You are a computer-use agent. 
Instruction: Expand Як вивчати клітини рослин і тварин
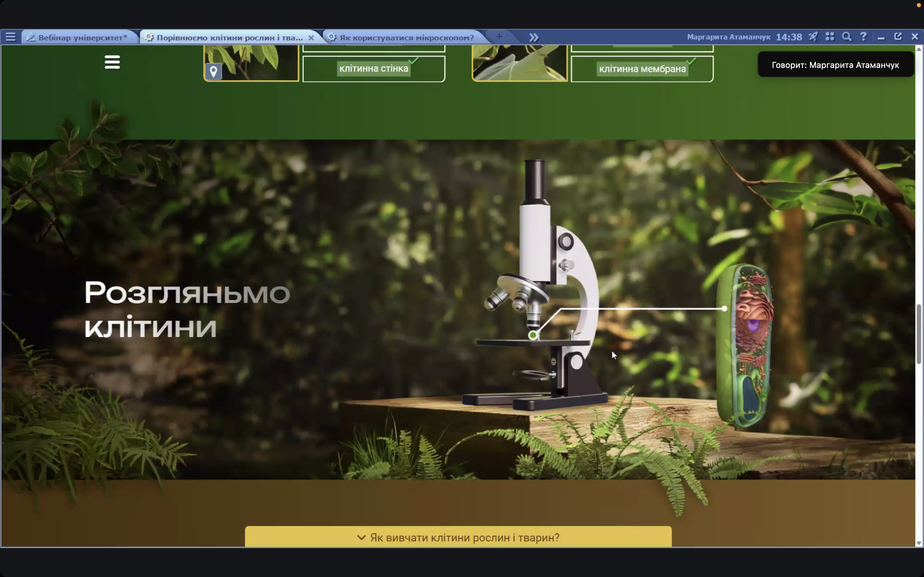(x=458, y=537)
